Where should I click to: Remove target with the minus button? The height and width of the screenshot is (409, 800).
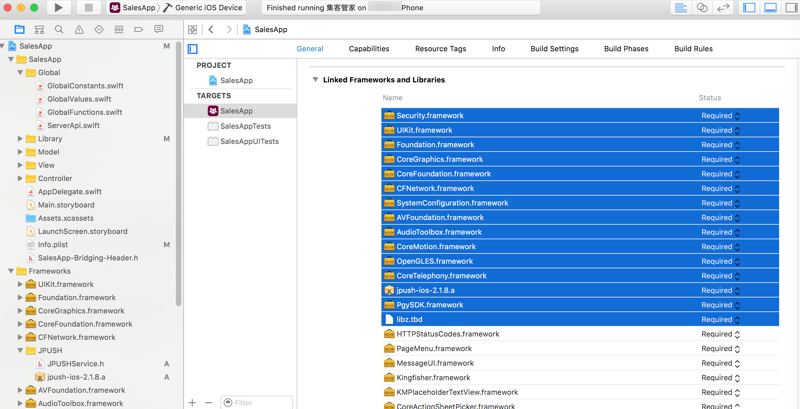(x=208, y=402)
